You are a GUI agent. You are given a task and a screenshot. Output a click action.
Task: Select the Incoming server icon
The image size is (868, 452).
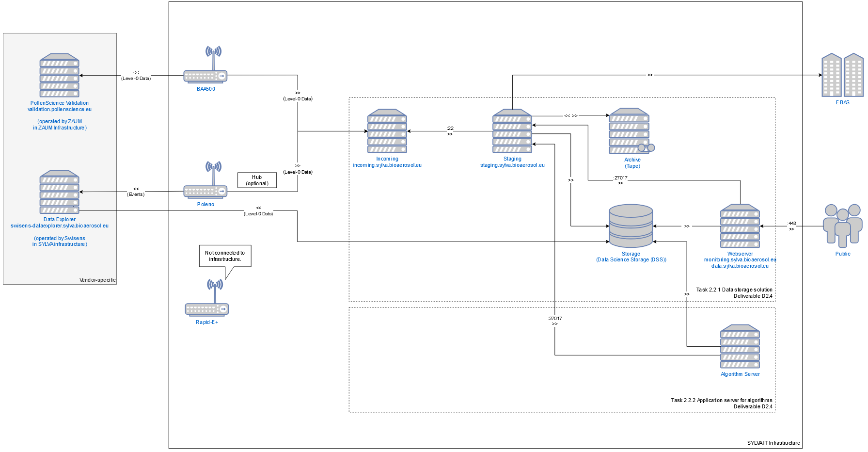pyautogui.click(x=387, y=131)
